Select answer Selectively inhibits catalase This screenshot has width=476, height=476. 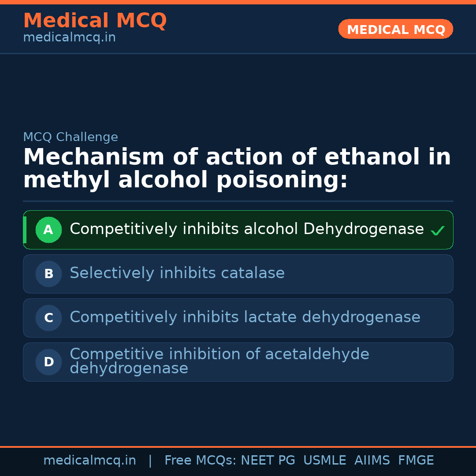[177, 273]
